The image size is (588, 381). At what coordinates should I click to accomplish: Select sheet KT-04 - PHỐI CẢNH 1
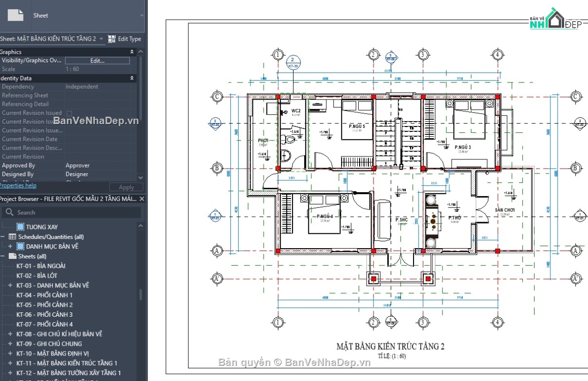coord(44,295)
